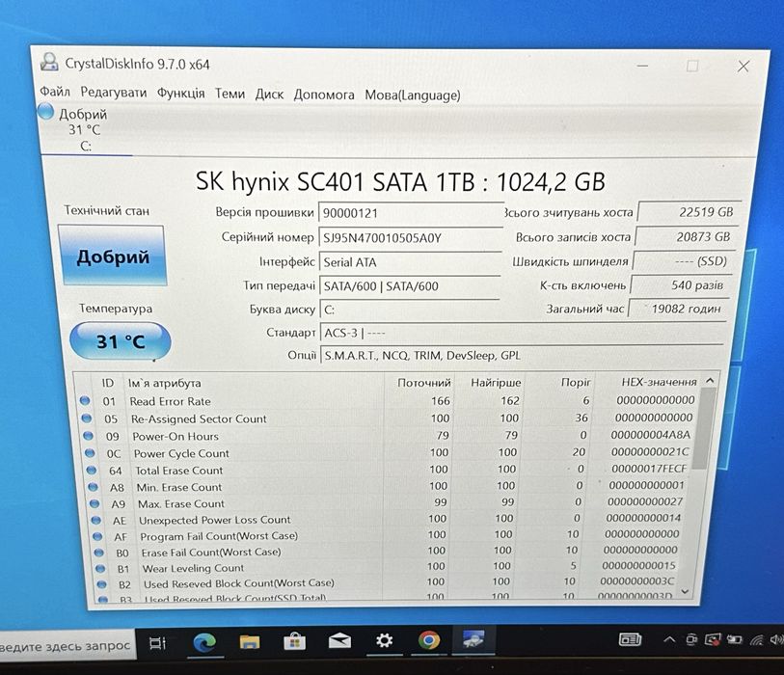This screenshot has height=675, width=784.
Task: Click the firmware version field 90000121
Action: 410,213
